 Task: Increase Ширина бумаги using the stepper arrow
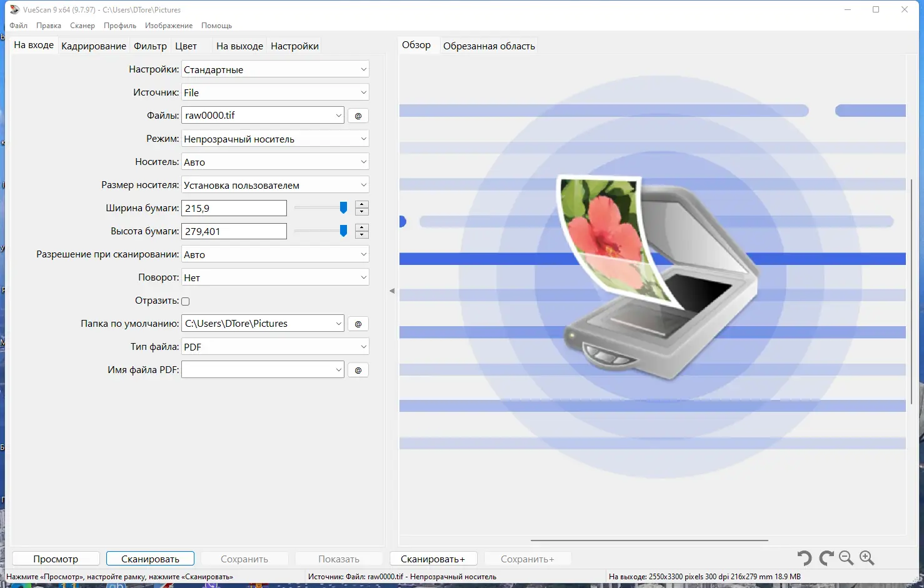(361, 204)
